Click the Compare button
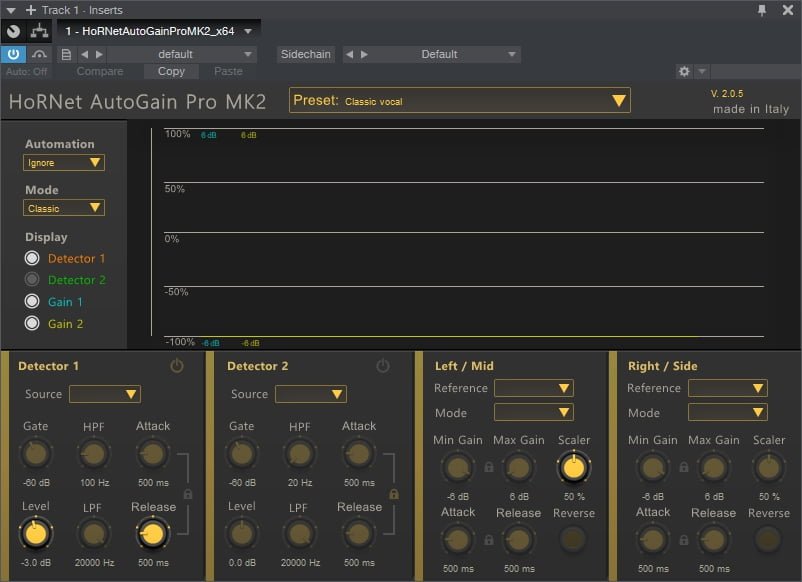802x582 pixels. (100, 72)
